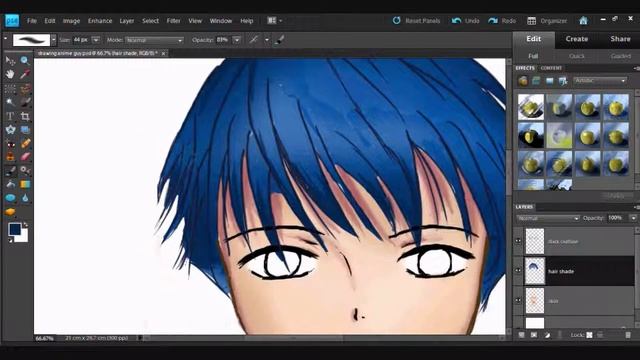640x360 pixels.
Task: Show All effects category icon
Action: click(563, 81)
